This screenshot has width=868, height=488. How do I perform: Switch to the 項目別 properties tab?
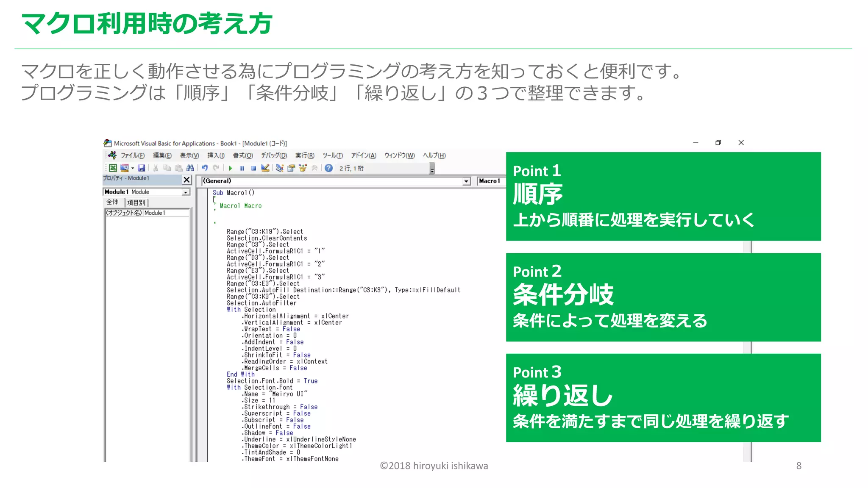click(136, 202)
